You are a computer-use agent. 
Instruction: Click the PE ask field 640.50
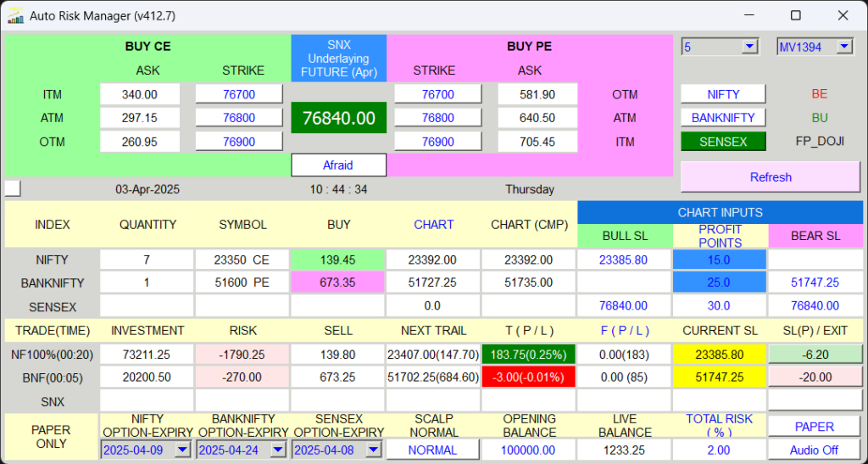point(537,118)
